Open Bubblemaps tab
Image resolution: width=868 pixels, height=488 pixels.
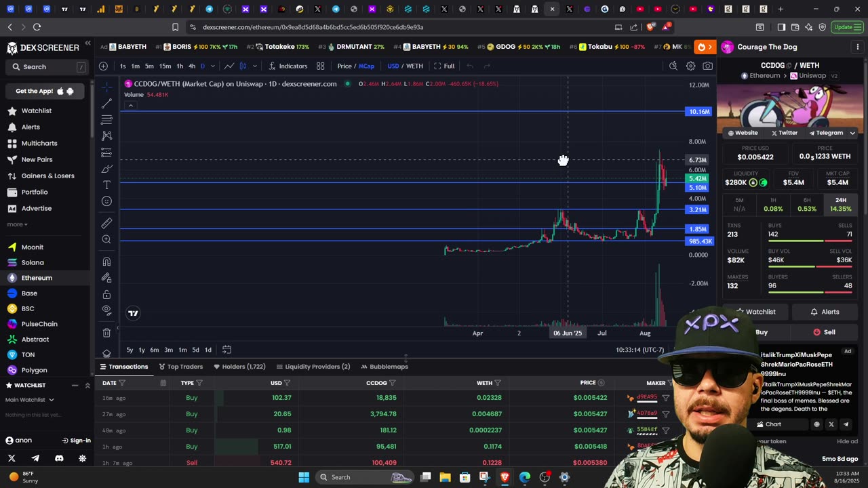(384, 367)
